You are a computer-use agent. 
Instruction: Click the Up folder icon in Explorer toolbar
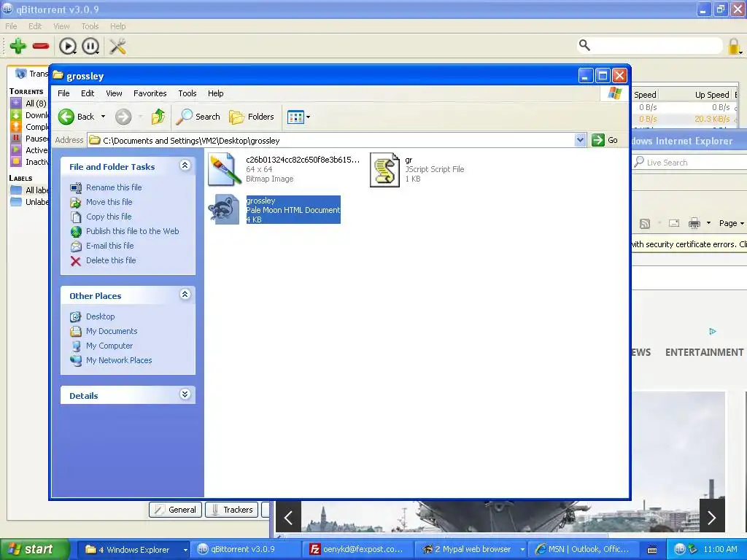[x=158, y=117]
